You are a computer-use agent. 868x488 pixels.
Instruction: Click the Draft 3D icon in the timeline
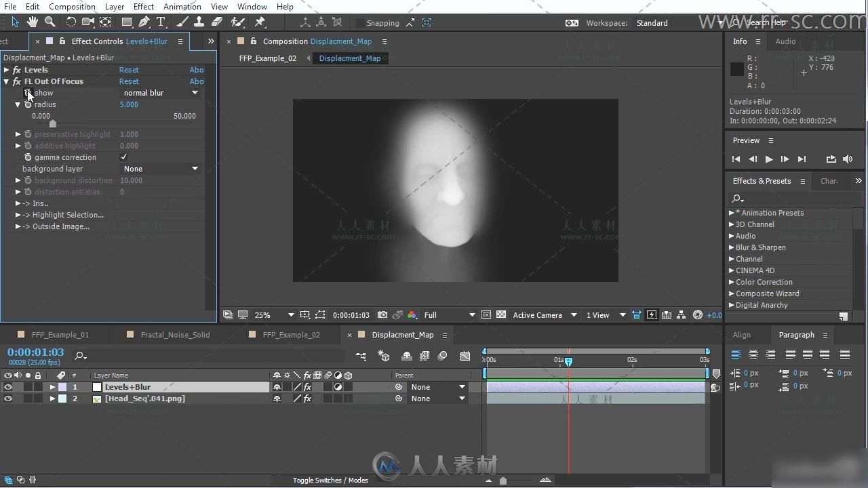384,356
